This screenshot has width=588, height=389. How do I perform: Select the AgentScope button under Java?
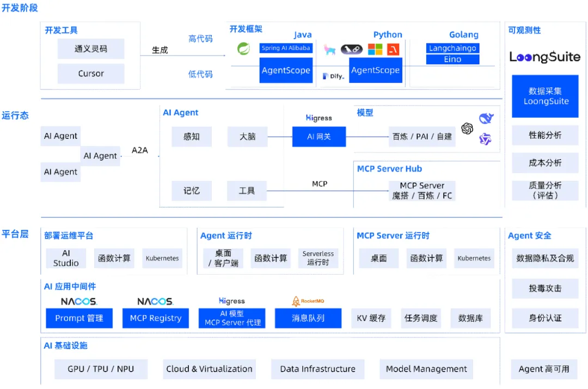[286, 70]
